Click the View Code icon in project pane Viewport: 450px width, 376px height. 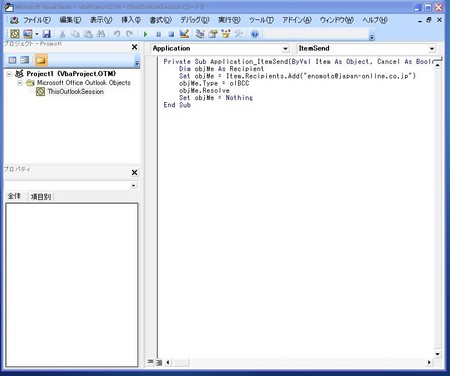point(12,60)
